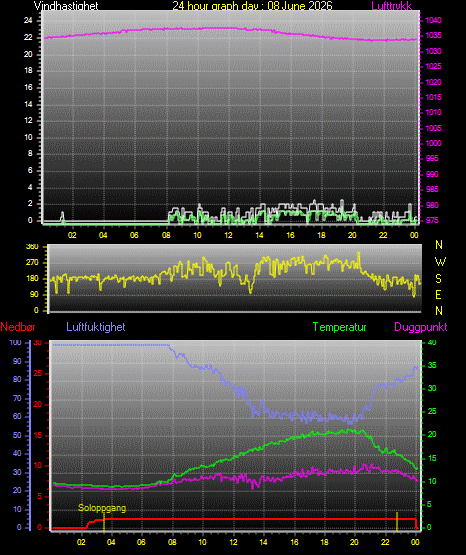Click the green Temperatur label
The width and height of the screenshot is (466, 555).
click(339, 327)
